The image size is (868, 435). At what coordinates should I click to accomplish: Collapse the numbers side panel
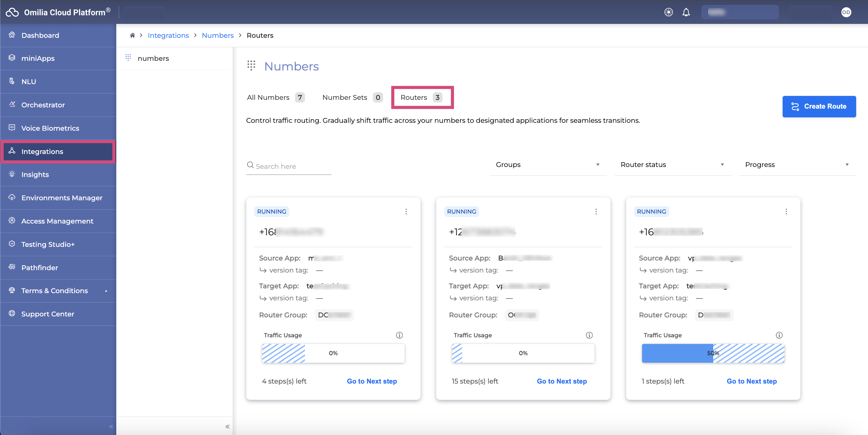[x=227, y=427]
